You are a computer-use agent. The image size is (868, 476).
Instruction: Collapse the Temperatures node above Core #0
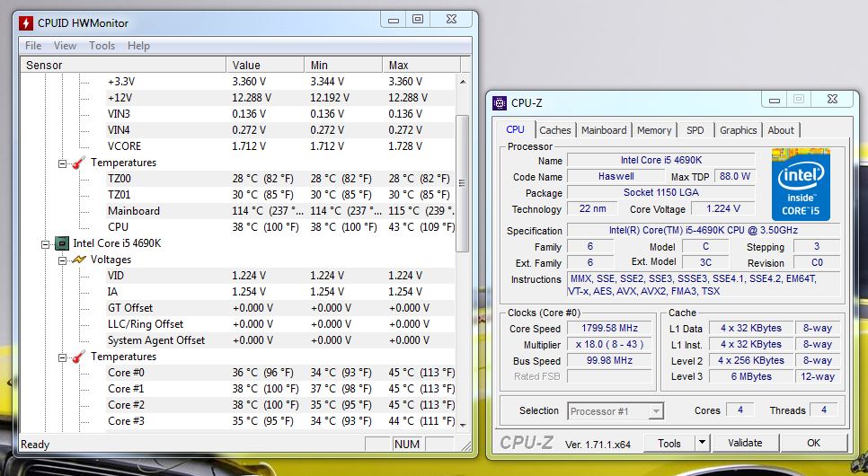point(63,357)
